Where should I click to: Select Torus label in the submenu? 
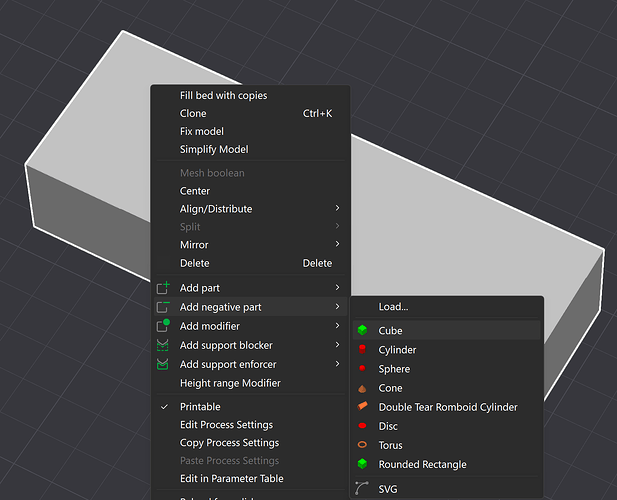(x=390, y=445)
